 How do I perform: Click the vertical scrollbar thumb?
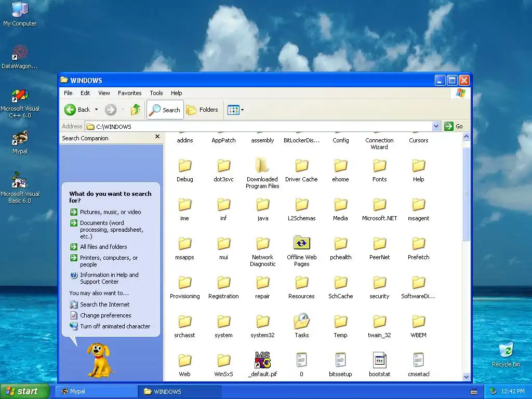pos(466,194)
